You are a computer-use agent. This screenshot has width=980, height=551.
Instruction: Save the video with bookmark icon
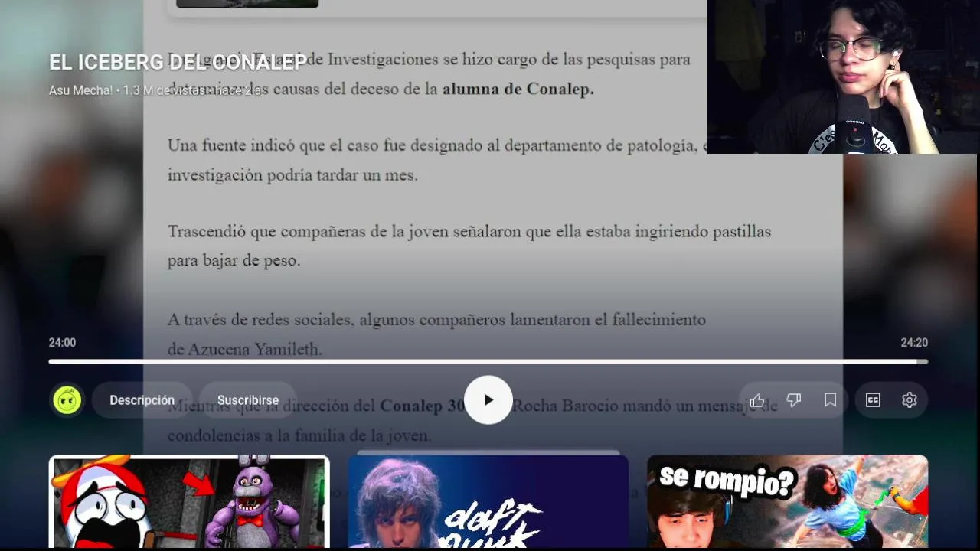831,400
